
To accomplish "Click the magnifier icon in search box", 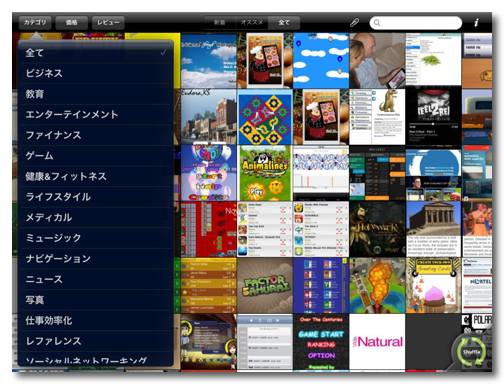I will point(377,23).
